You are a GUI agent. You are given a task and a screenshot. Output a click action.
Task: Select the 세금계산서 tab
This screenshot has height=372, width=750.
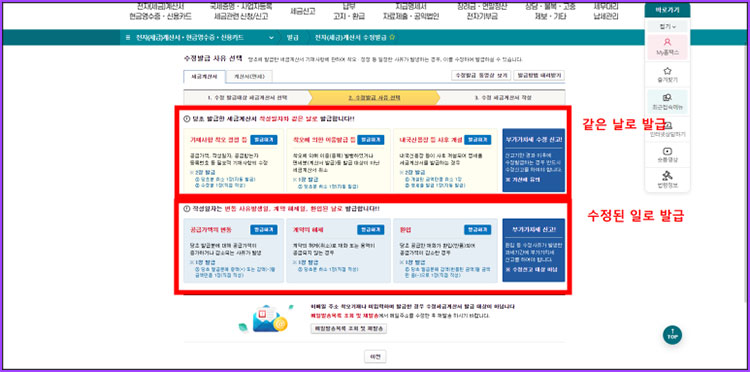pyautogui.click(x=204, y=77)
